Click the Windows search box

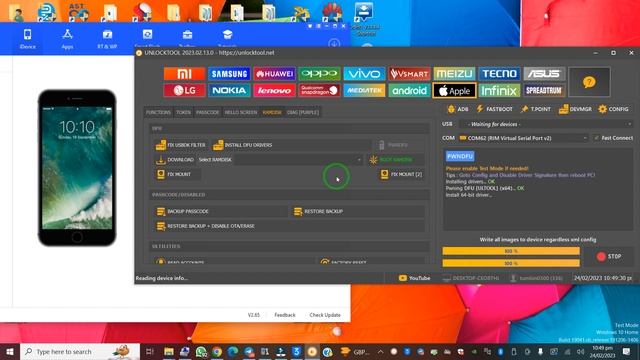click(80, 351)
